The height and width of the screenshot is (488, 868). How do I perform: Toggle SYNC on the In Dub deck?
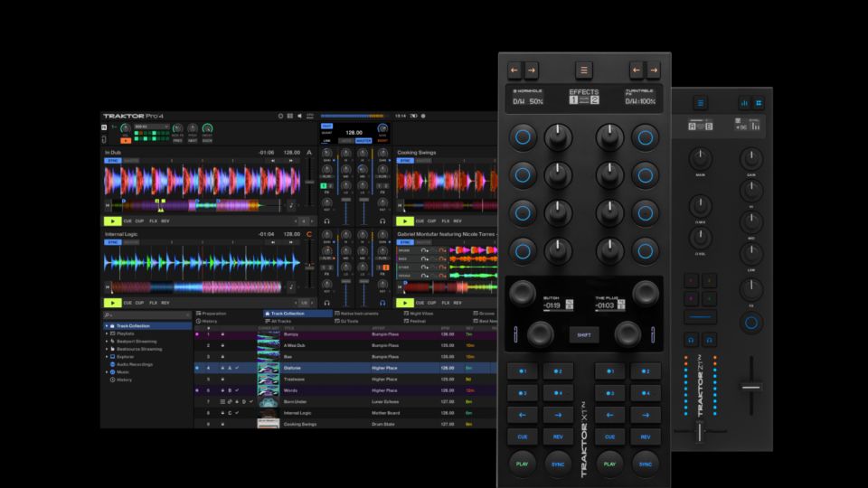[113, 162]
